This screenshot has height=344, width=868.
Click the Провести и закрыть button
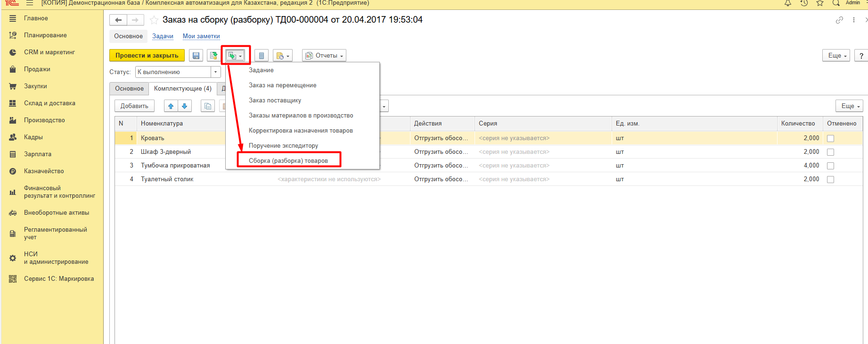[x=147, y=56]
